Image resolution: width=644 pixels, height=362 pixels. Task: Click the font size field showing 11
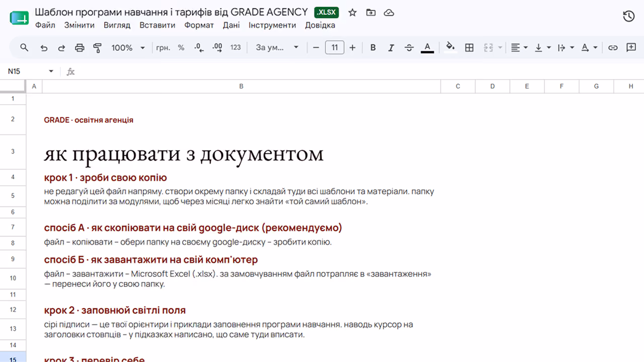[335, 48]
